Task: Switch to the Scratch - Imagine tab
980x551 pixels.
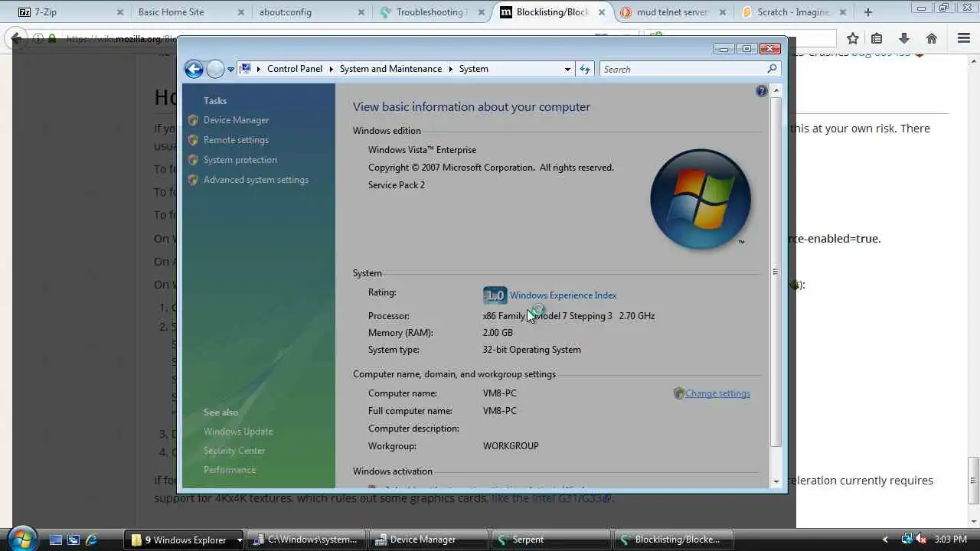Action: pos(793,12)
